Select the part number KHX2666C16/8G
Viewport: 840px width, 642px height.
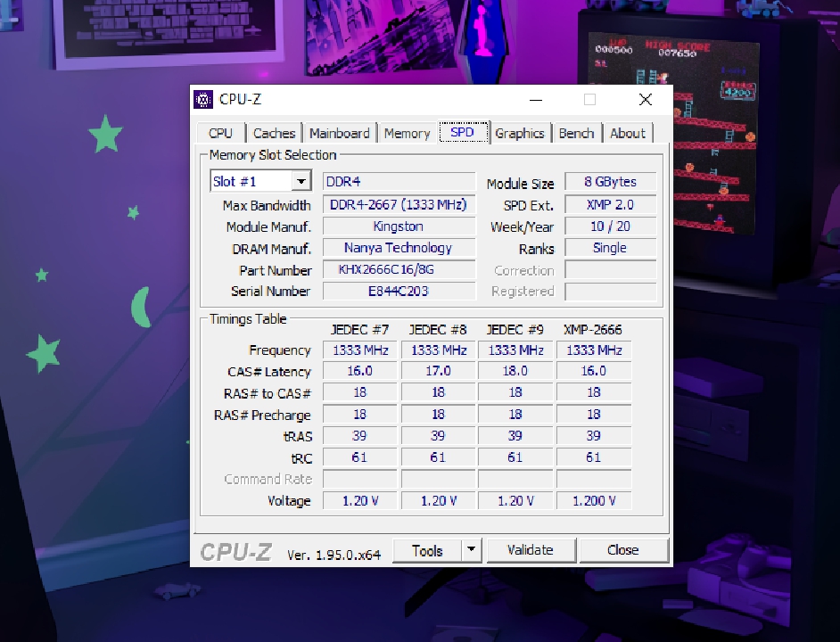pyautogui.click(x=399, y=269)
